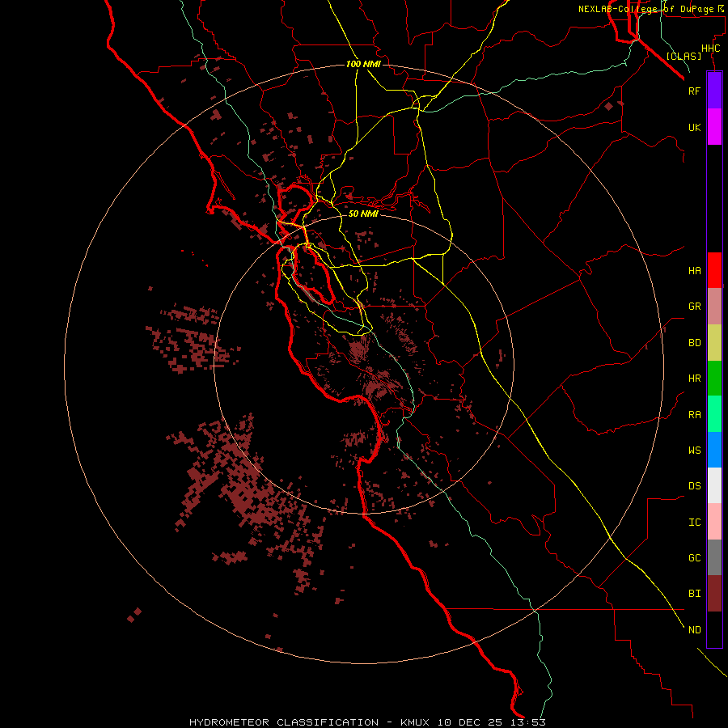This screenshot has width=728, height=728.
Task: Click the GC legend label
Action: 695,557
